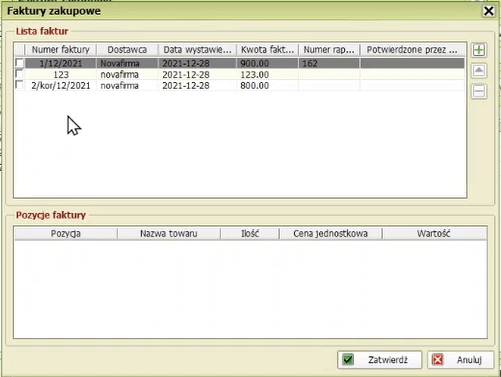Screen dimensions: 501x377
Task: Cancel with the Anuluj button
Action: click(460, 360)
